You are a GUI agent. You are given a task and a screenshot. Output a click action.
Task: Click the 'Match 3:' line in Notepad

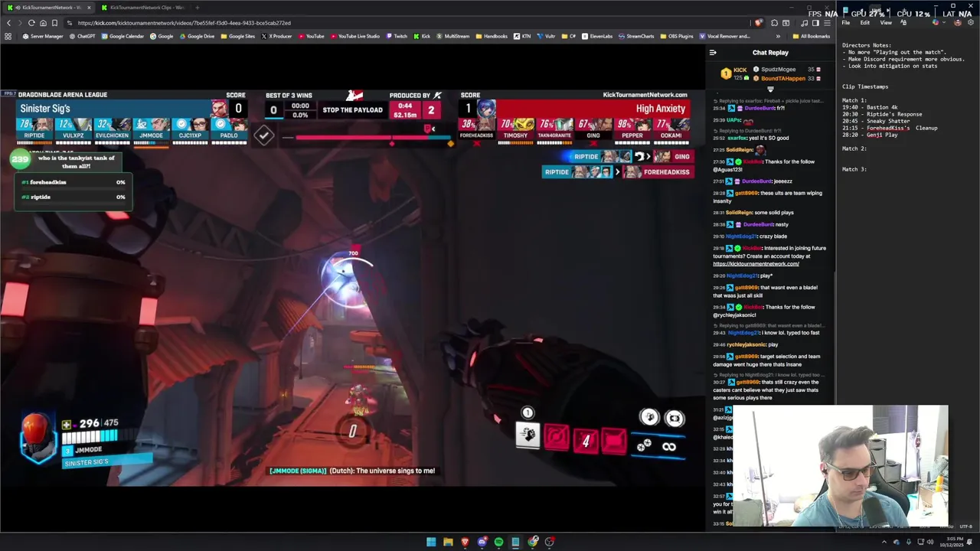pos(854,169)
